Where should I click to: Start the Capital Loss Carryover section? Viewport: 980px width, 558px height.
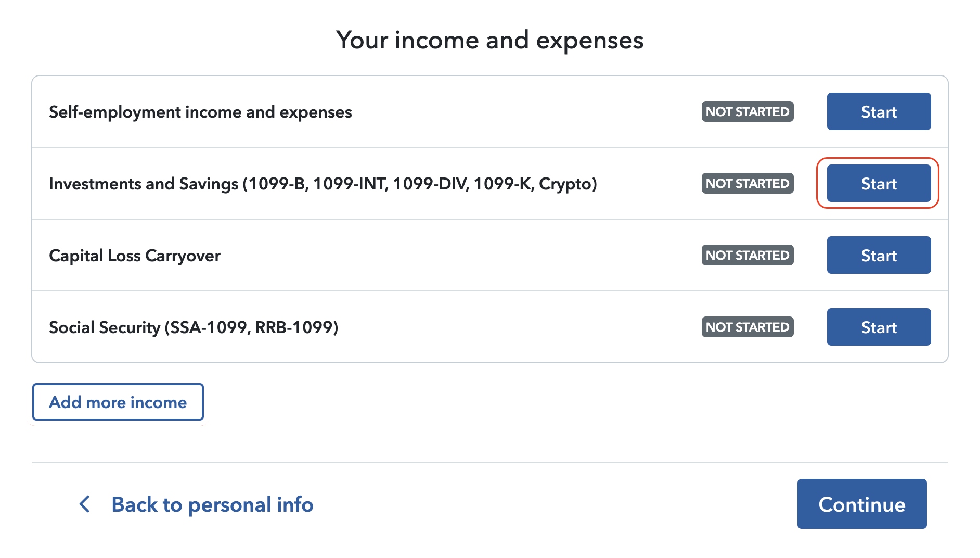point(878,255)
